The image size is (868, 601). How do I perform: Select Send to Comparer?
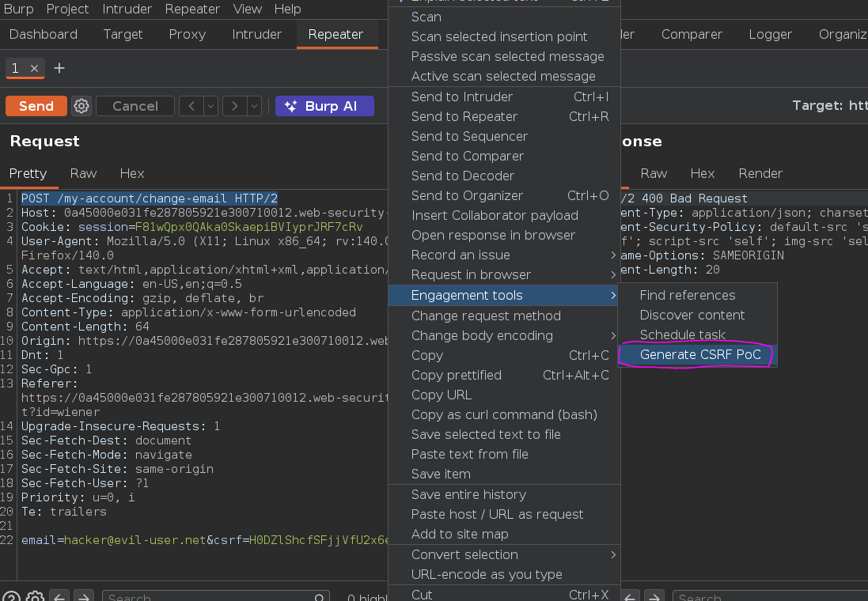504,157
